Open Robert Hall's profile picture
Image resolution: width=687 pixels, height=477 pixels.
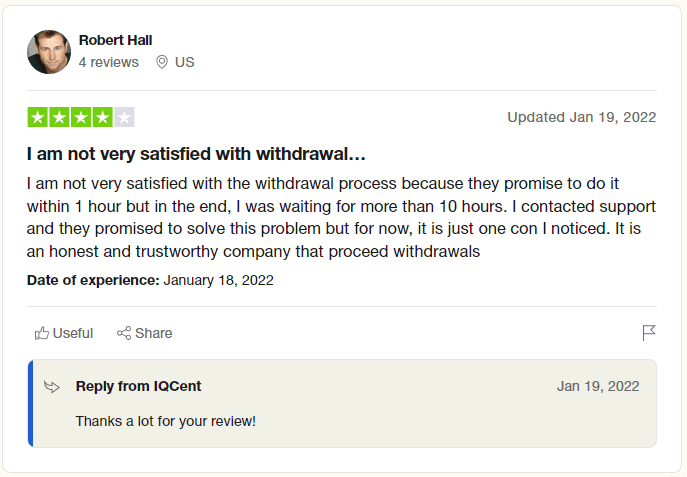click(49, 52)
